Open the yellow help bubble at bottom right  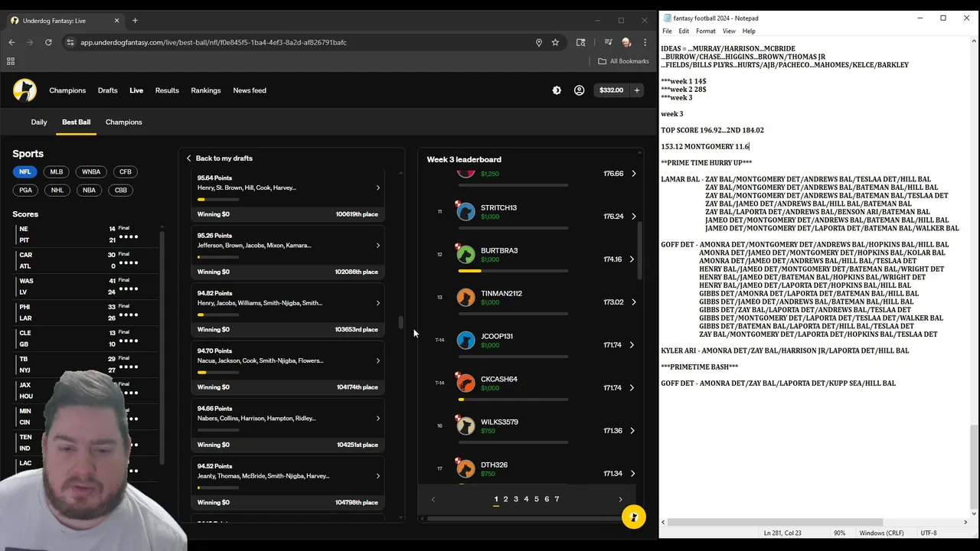pos(633,517)
